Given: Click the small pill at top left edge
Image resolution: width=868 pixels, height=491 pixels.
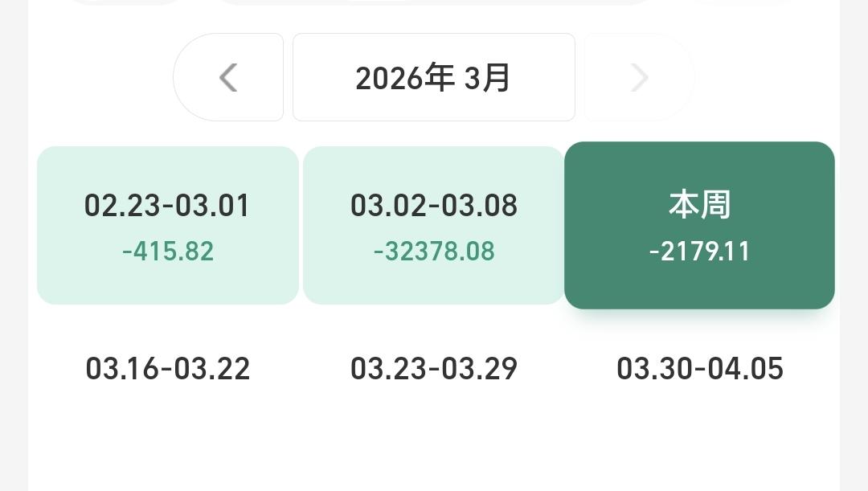Looking at the screenshot, I should tap(125, 2).
